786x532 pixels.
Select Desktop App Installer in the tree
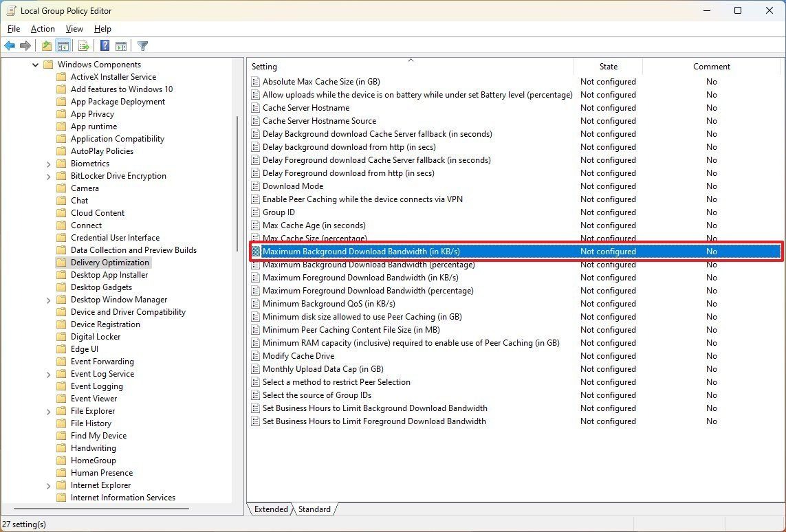(109, 275)
